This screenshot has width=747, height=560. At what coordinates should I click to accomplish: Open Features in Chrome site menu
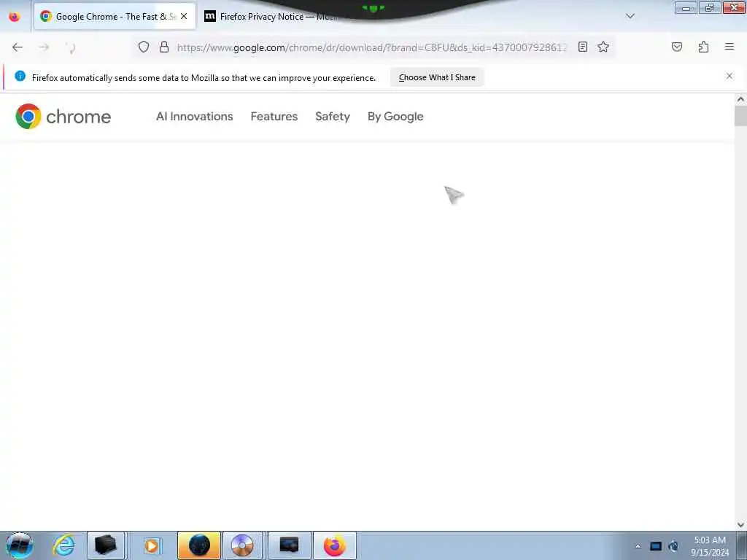(x=274, y=117)
